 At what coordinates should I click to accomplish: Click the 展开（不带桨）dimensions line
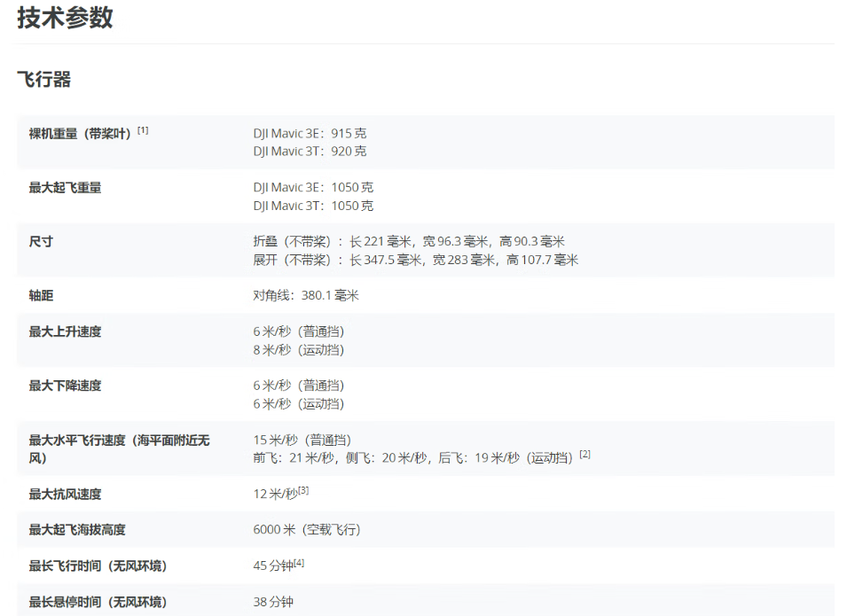coord(415,260)
